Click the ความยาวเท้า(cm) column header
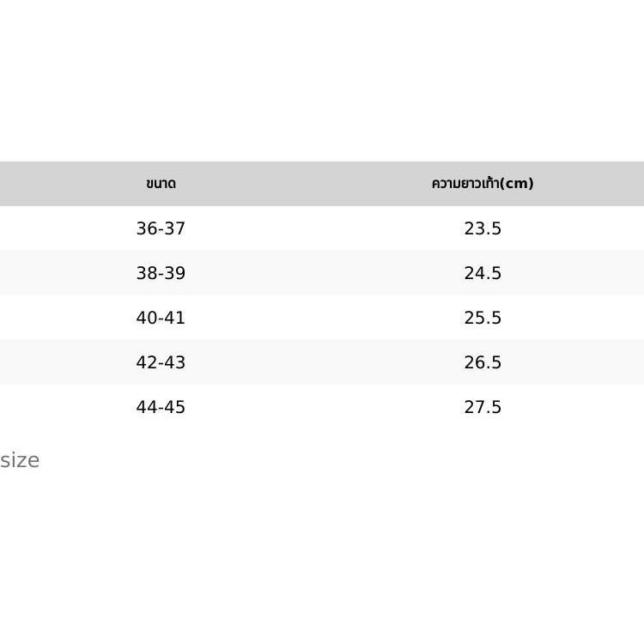 [482, 184]
